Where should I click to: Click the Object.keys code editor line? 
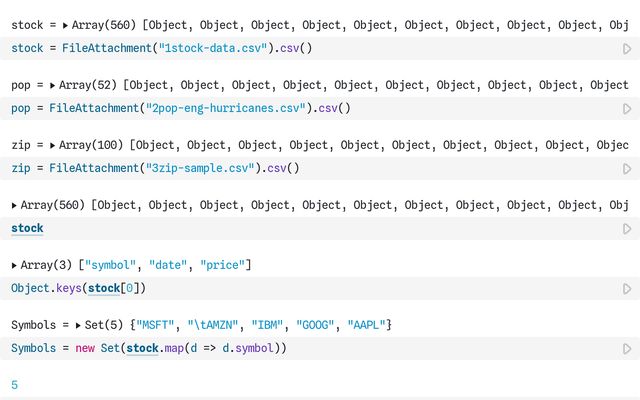(78, 289)
